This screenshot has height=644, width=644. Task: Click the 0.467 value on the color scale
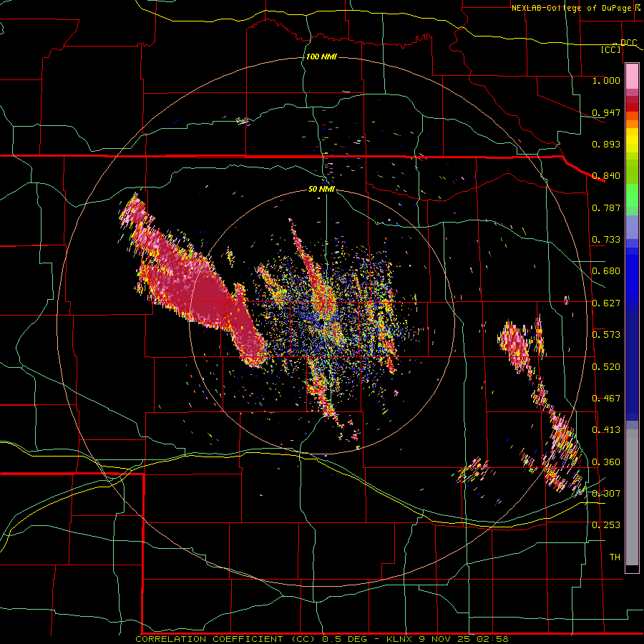[x=606, y=399]
